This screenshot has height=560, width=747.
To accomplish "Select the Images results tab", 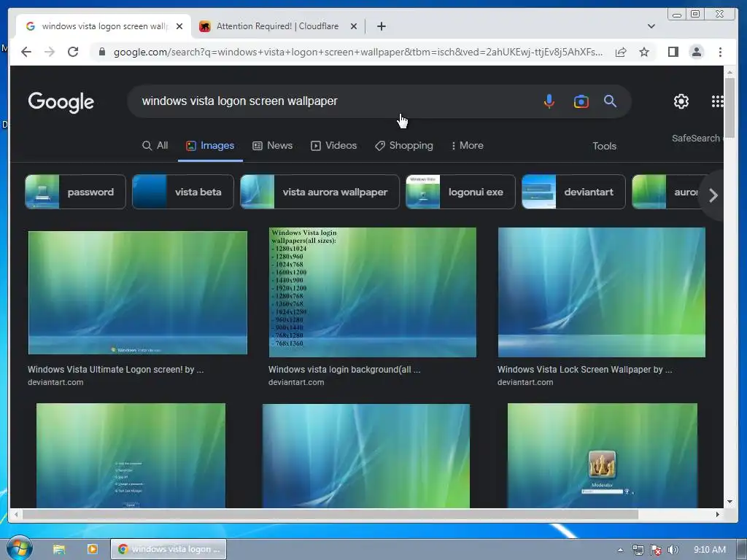I will 210,146.
